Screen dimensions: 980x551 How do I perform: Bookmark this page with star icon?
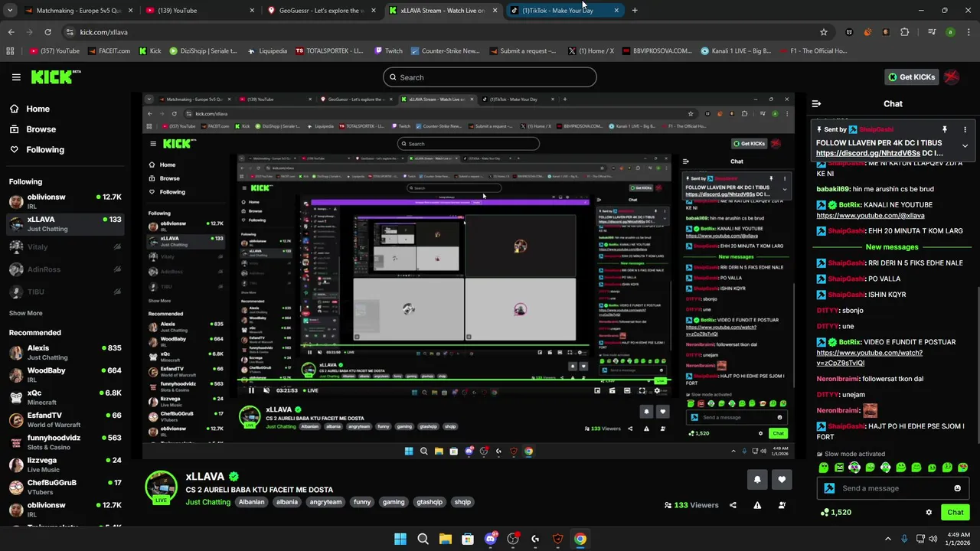coord(824,32)
